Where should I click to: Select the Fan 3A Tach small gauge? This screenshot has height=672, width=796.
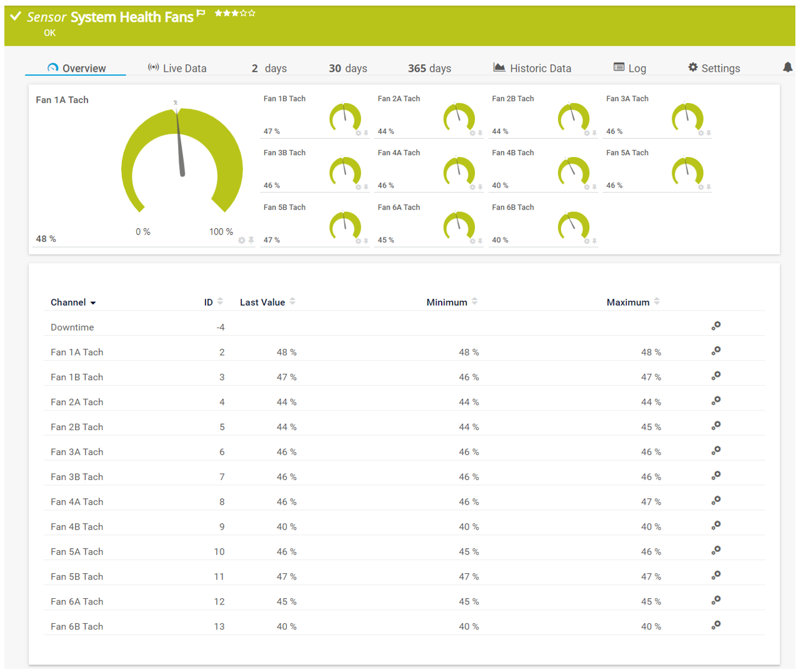click(687, 117)
